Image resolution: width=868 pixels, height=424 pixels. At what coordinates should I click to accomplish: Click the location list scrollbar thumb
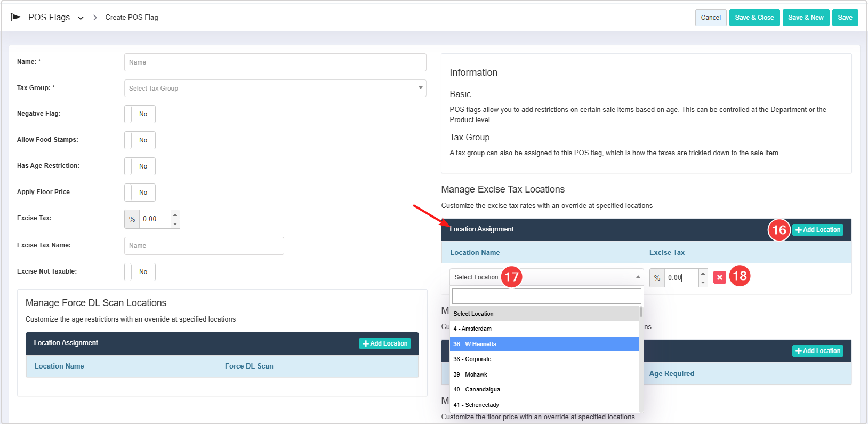point(641,312)
